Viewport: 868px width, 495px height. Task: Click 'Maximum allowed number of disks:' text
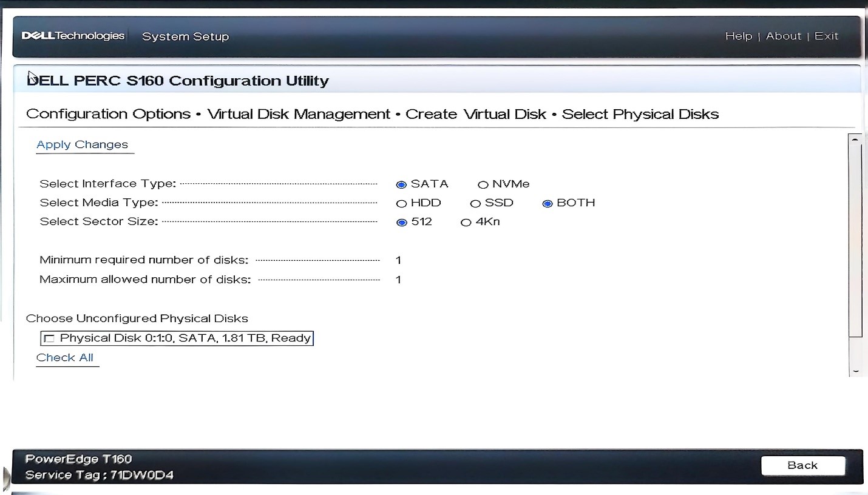point(145,279)
